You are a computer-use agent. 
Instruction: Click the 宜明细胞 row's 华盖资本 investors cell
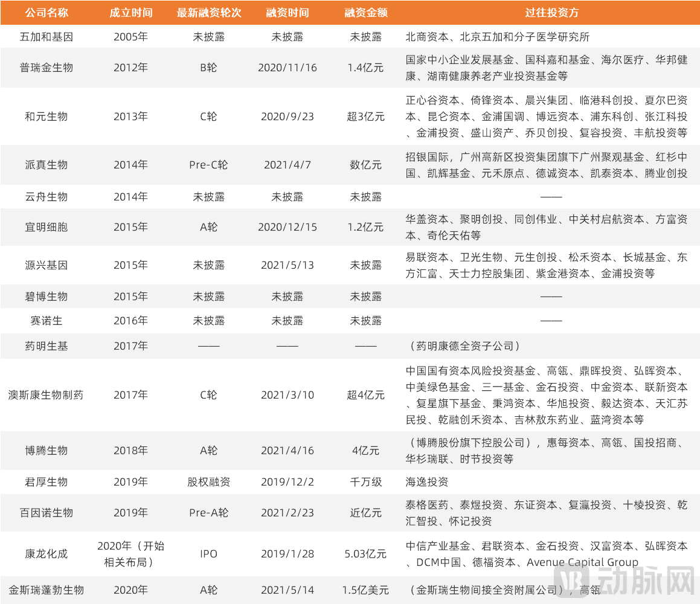tap(547, 226)
